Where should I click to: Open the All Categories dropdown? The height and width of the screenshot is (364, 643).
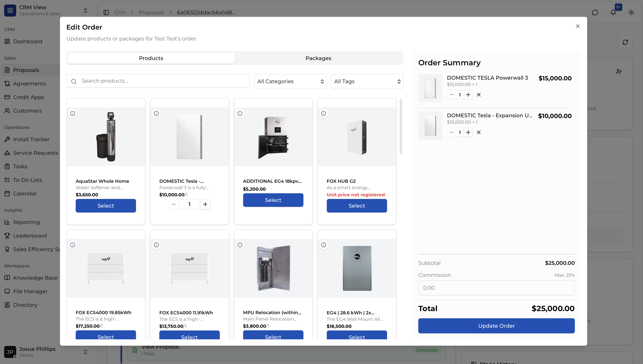coord(290,81)
